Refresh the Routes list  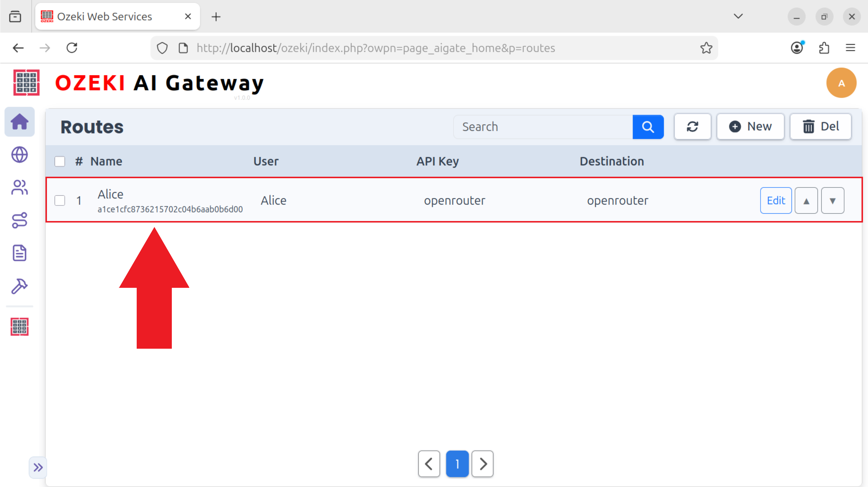click(693, 126)
